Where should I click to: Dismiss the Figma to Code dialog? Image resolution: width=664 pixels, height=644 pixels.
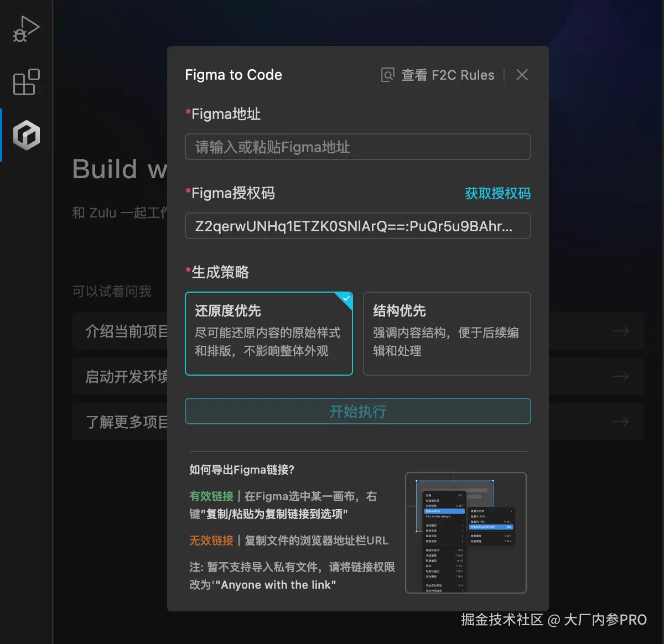pyautogui.click(x=522, y=75)
